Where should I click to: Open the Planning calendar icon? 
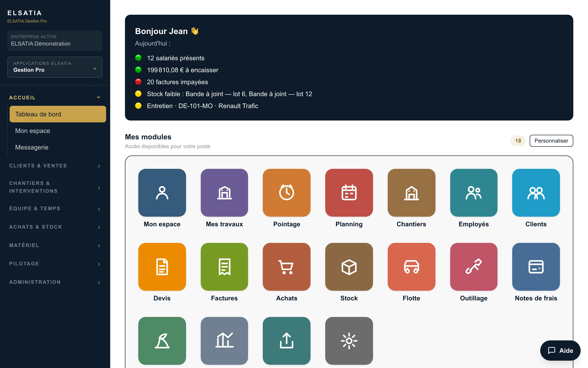tap(349, 193)
